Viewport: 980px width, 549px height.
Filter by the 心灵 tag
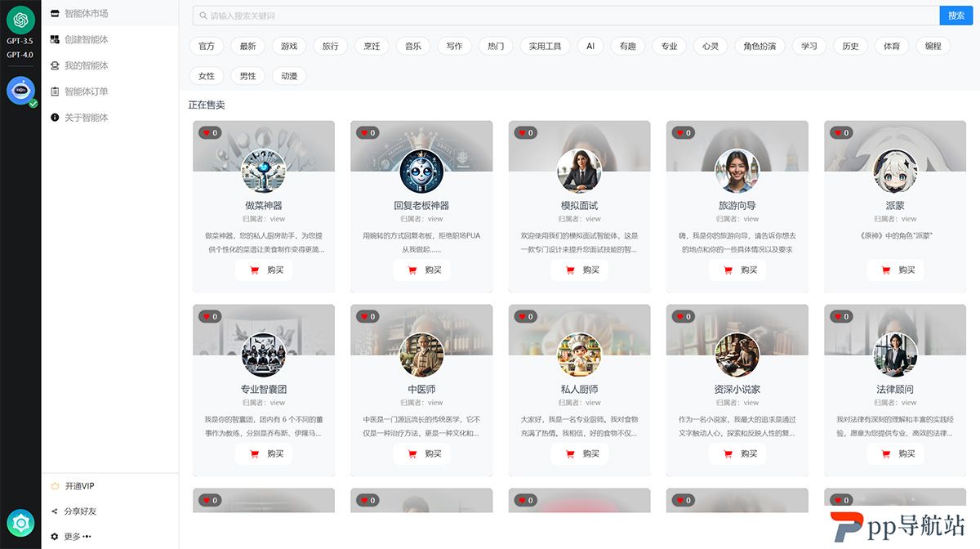(x=710, y=47)
